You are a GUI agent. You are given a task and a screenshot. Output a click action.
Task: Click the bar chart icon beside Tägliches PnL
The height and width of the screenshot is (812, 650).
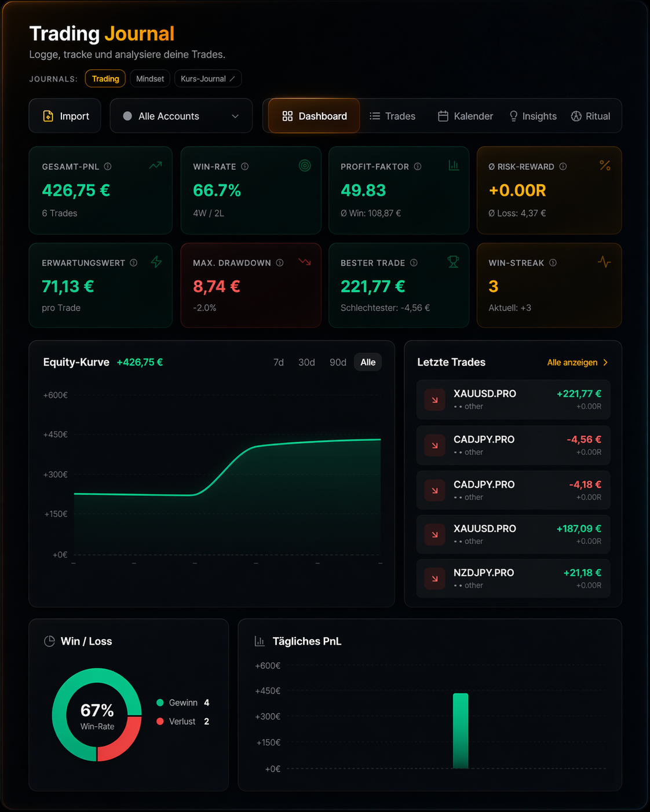point(260,641)
